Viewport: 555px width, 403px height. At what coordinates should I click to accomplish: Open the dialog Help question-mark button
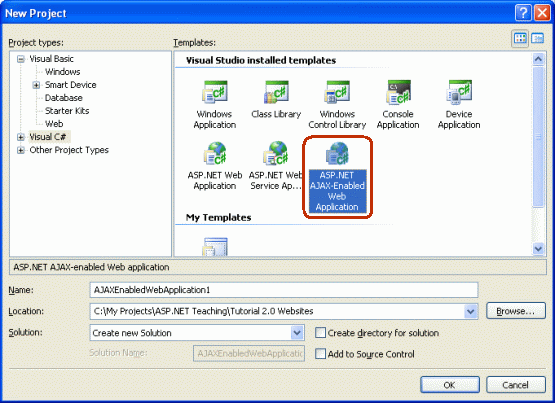[523, 13]
